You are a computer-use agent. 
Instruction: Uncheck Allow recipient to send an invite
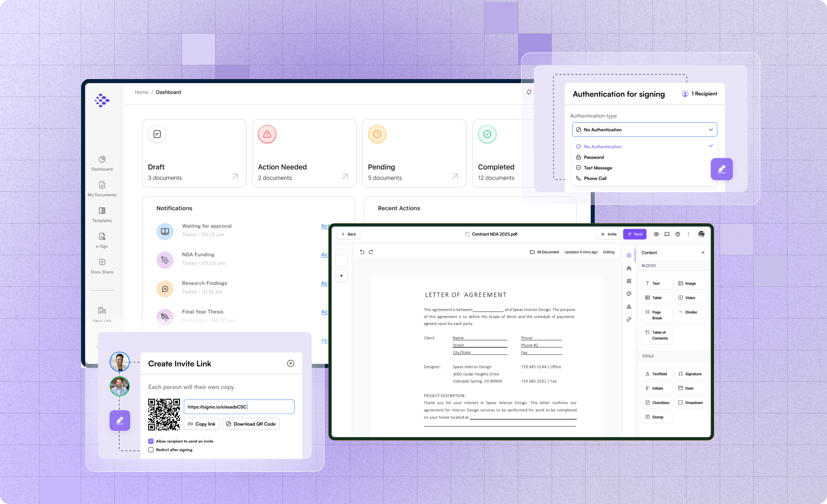click(x=151, y=441)
